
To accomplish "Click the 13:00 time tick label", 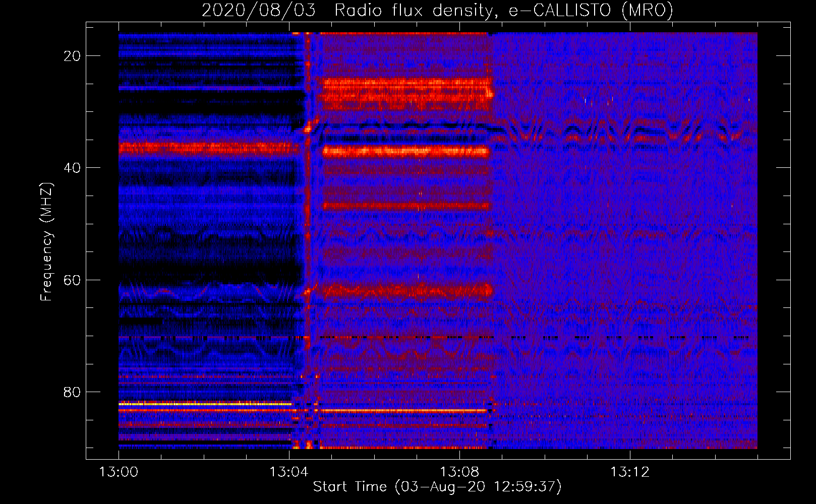I will [119, 472].
